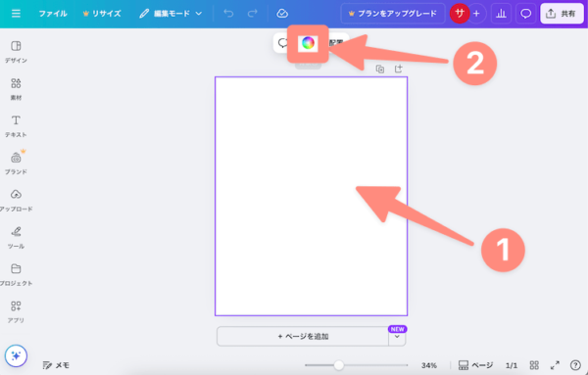Click プランをアップグレード button
Image resolution: width=588 pixels, height=375 pixels.
coord(393,14)
